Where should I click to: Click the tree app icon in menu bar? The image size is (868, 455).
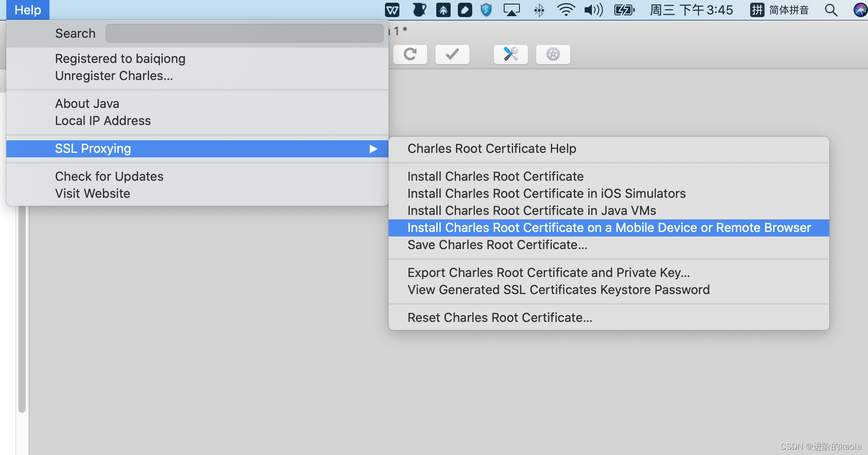click(443, 10)
